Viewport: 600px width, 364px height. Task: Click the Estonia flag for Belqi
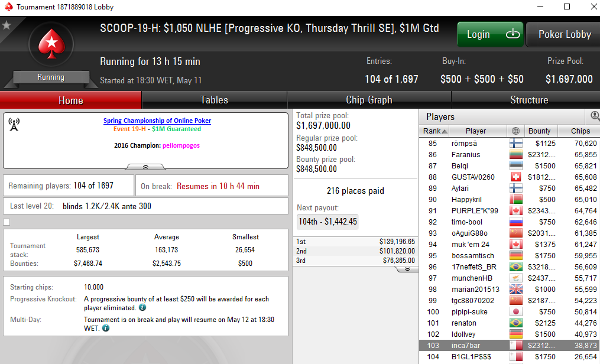pos(516,166)
